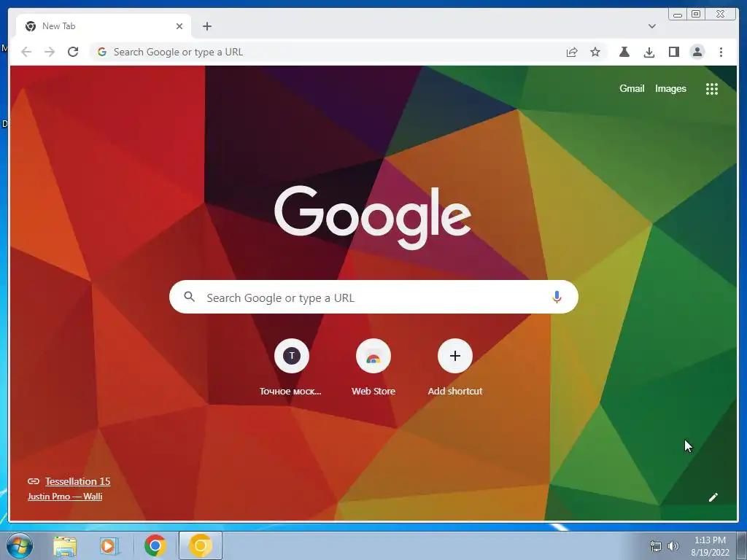This screenshot has width=747, height=560.
Task: Open the Chrome Labs flask icon
Action: point(624,52)
